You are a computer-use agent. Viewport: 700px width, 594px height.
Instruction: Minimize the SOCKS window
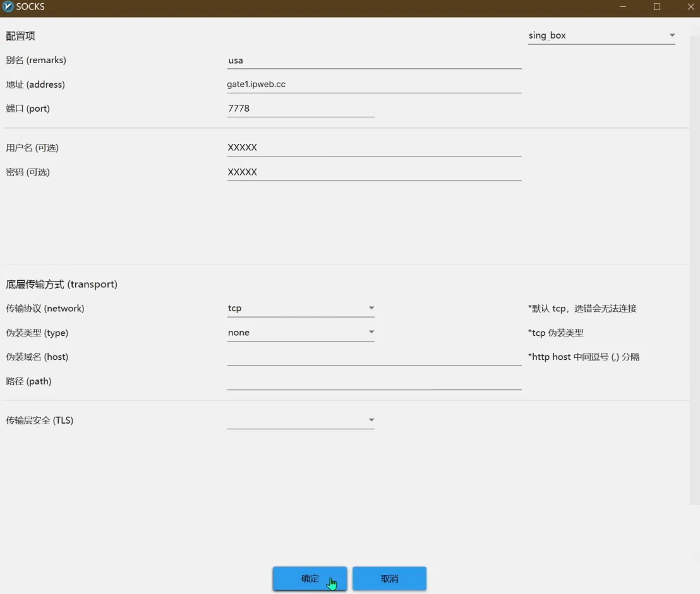(623, 7)
